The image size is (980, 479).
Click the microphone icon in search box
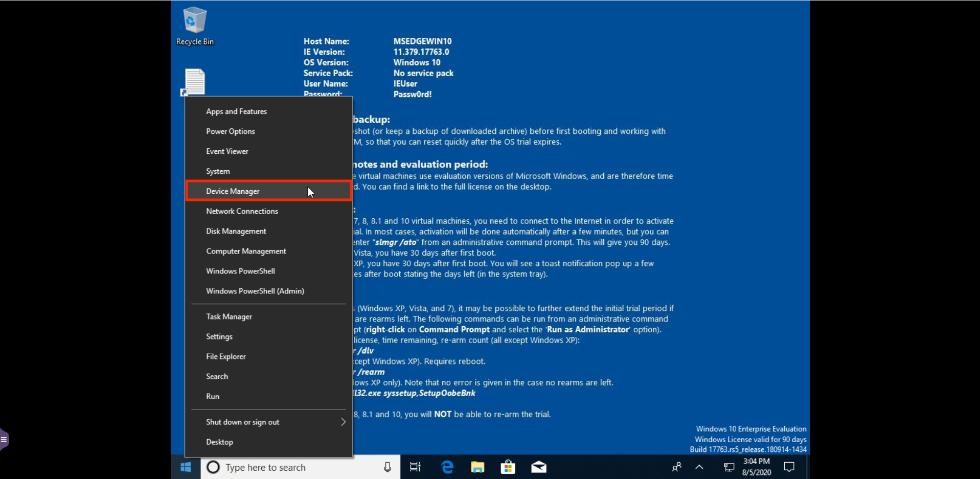click(x=388, y=467)
